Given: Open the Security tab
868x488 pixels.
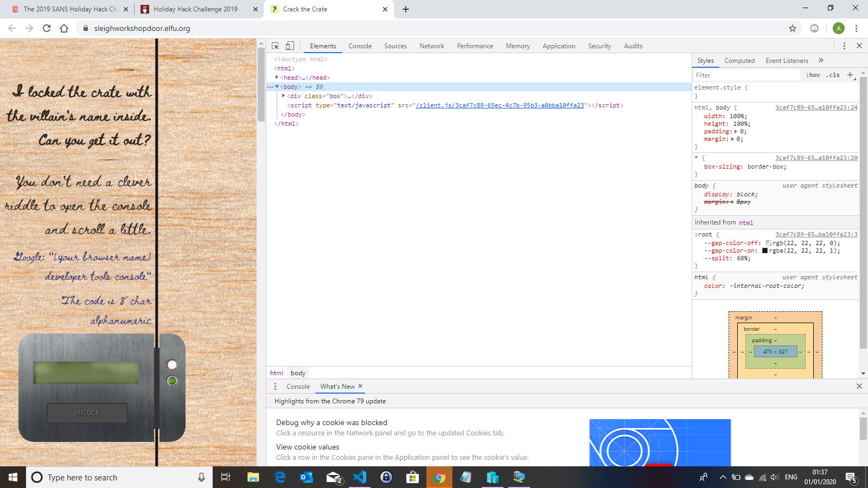Looking at the screenshot, I should [599, 46].
